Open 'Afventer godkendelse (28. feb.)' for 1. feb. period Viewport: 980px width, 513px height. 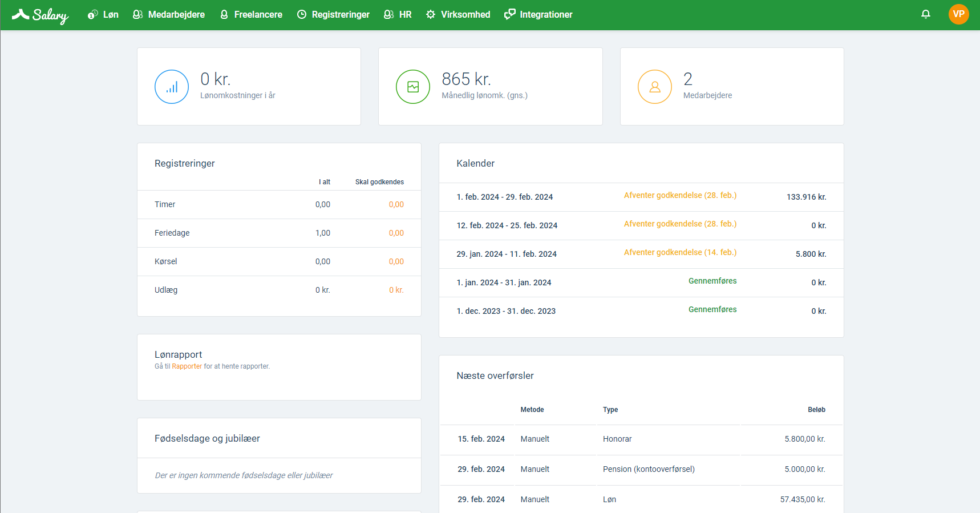click(680, 195)
